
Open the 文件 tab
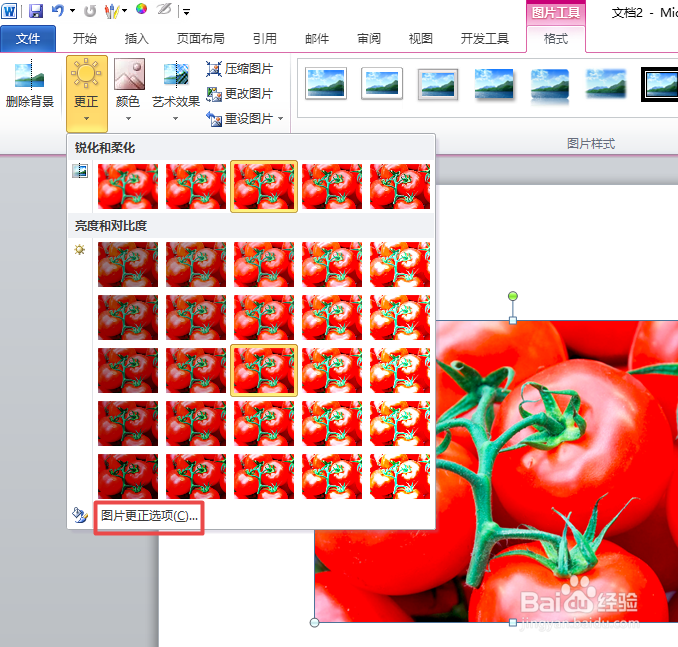[28, 39]
